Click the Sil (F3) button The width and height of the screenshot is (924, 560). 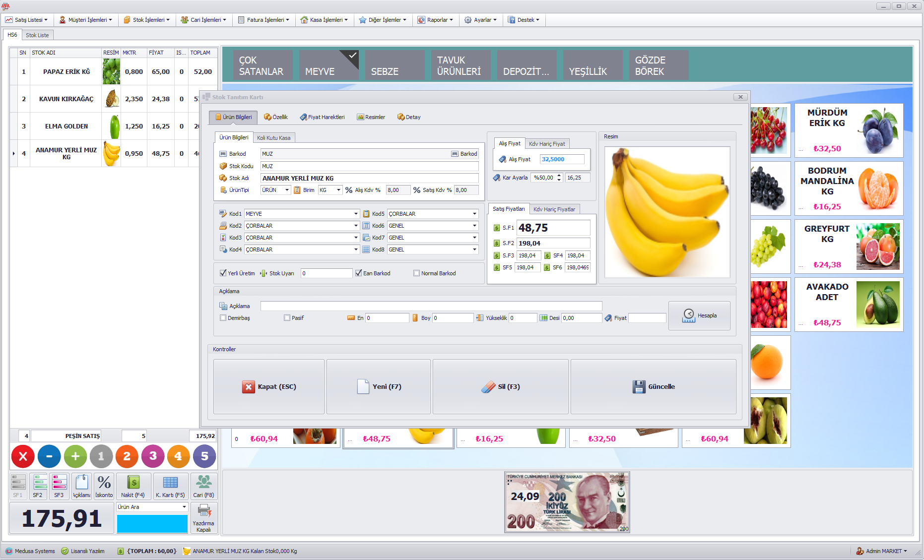pyautogui.click(x=501, y=386)
